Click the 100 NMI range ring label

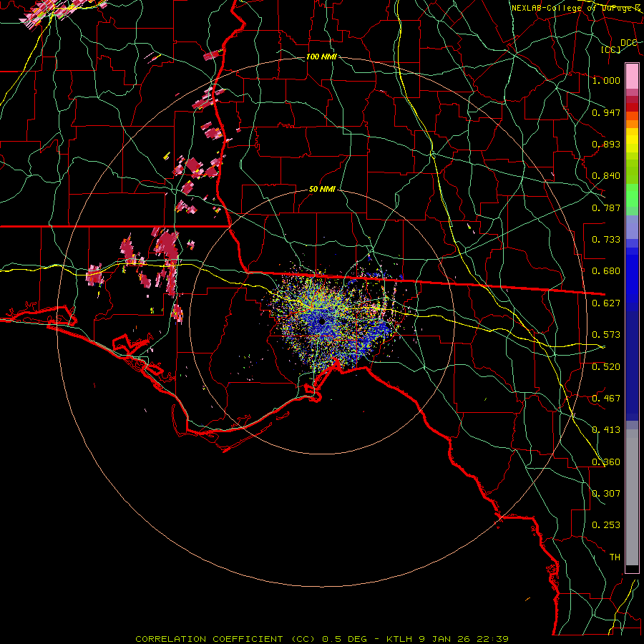(x=321, y=57)
